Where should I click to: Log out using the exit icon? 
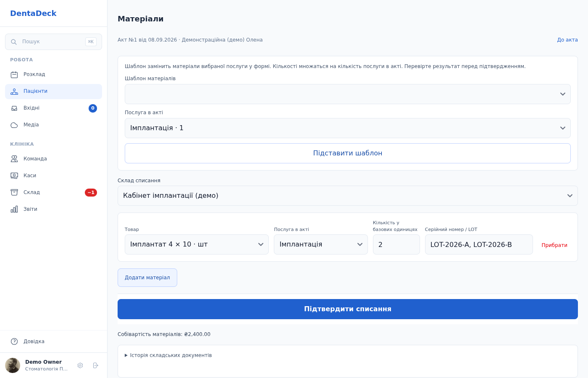[96, 365]
